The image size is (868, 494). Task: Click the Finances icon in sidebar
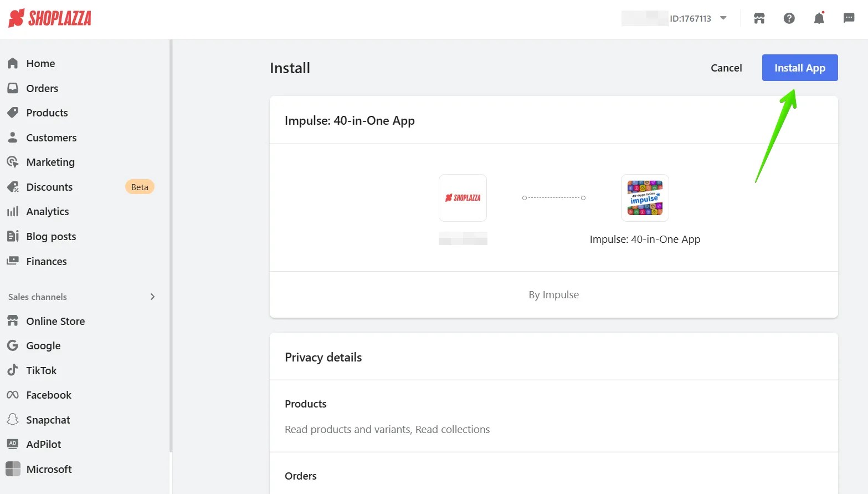click(x=13, y=261)
